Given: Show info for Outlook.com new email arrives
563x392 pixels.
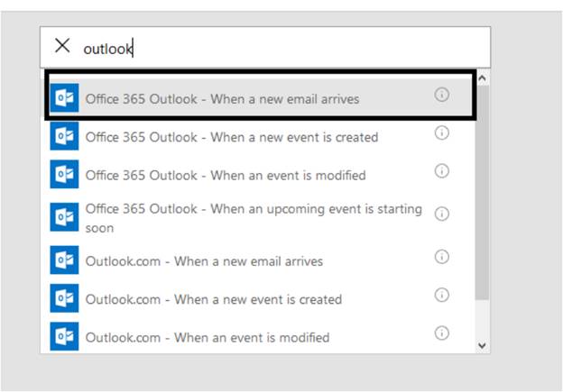Looking at the screenshot, I should (x=442, y=257).
